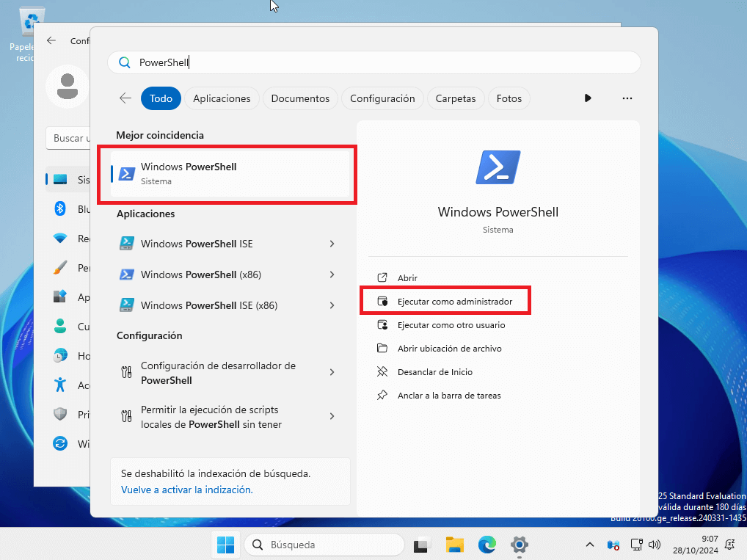Click the volume speaker tray icon

[655, 545]
